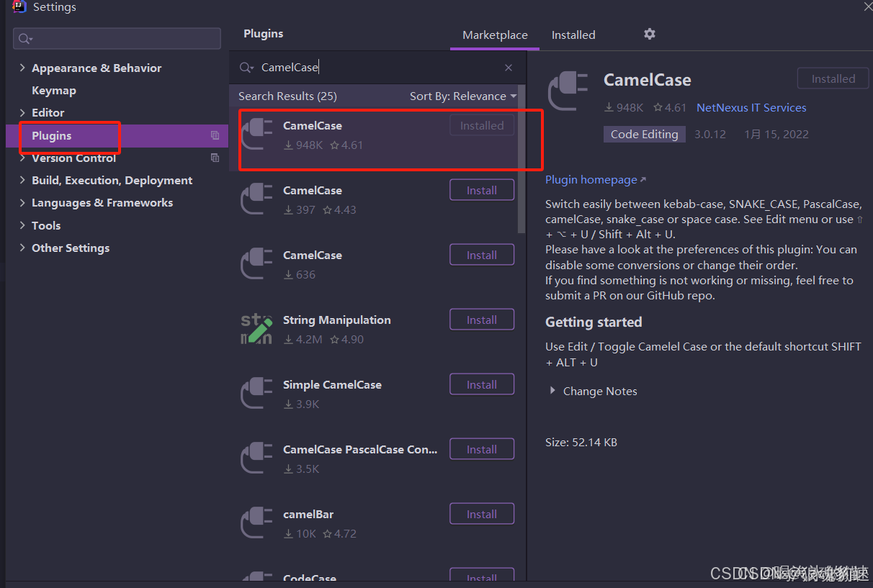Click Installed button in details header
The image size is (873, 588).
[833, 78]
